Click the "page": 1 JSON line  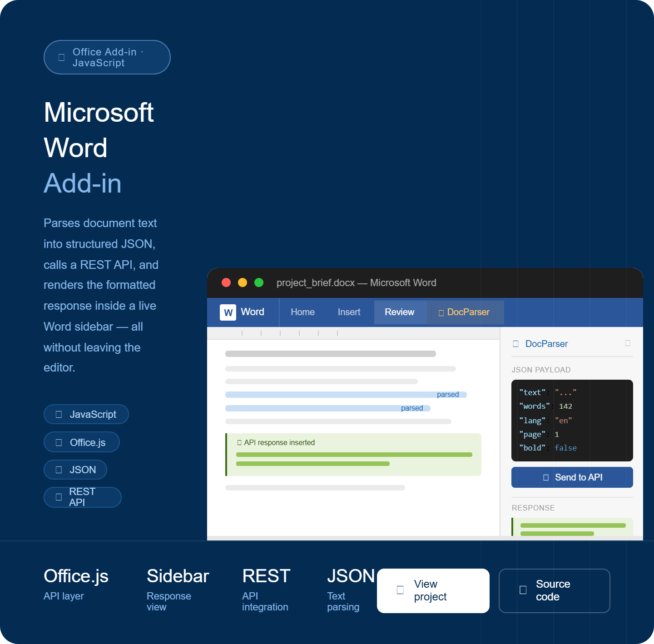coord(539,434)
